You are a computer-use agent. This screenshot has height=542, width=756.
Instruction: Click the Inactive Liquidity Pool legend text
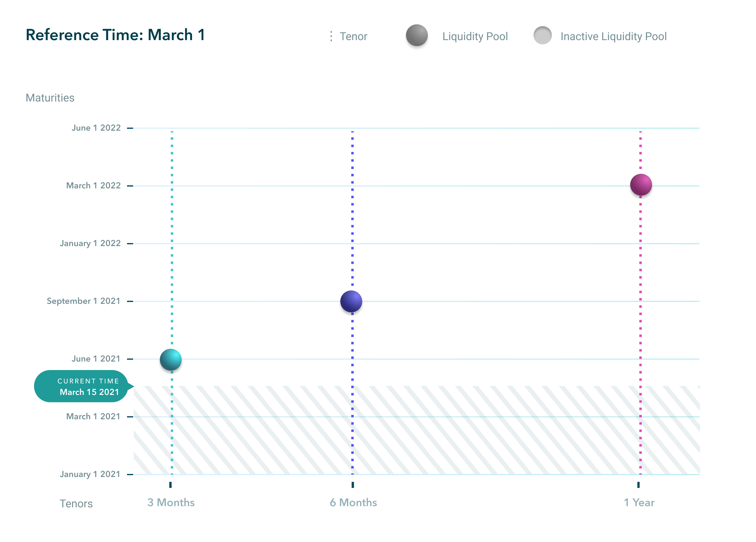[x=613, y=36]
